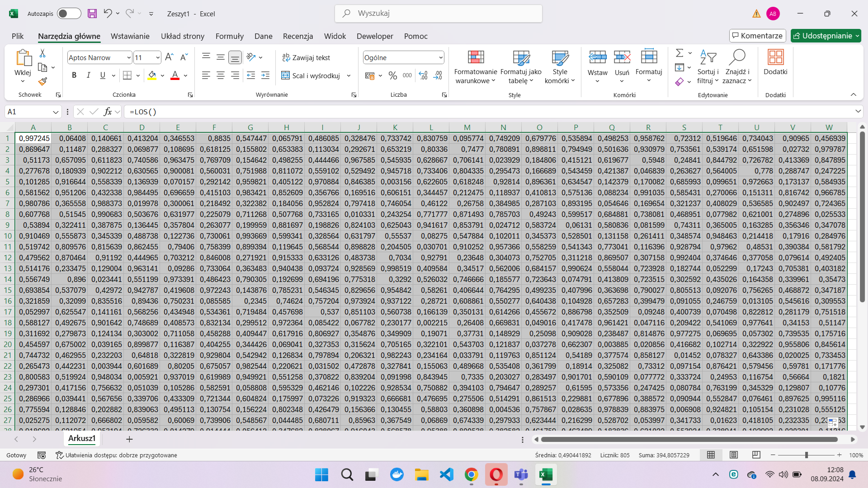Click the Percent style icon
The image size is (868, 488).
pos(392,76)
